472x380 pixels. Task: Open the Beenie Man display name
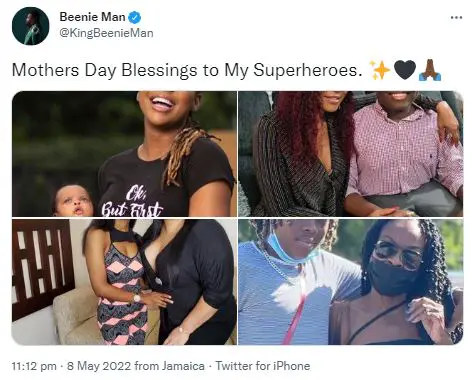click(93, 17)
